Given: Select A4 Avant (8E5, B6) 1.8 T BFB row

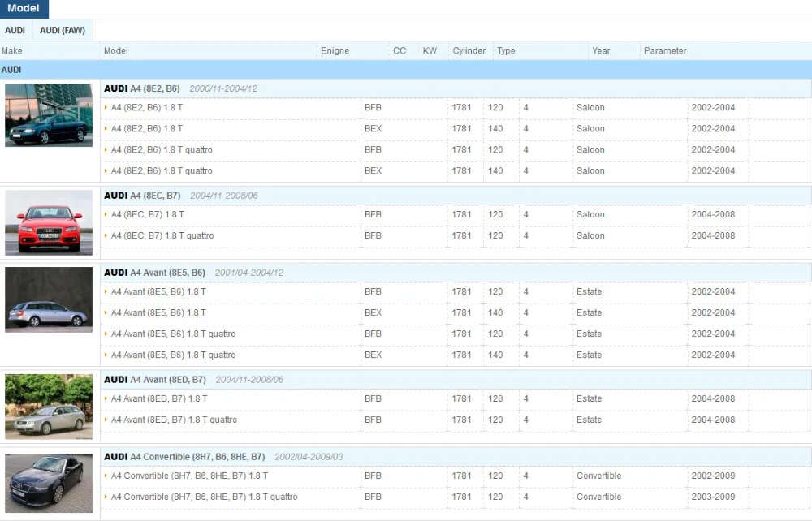Looking at the screenshot, I should coord(158,292).
